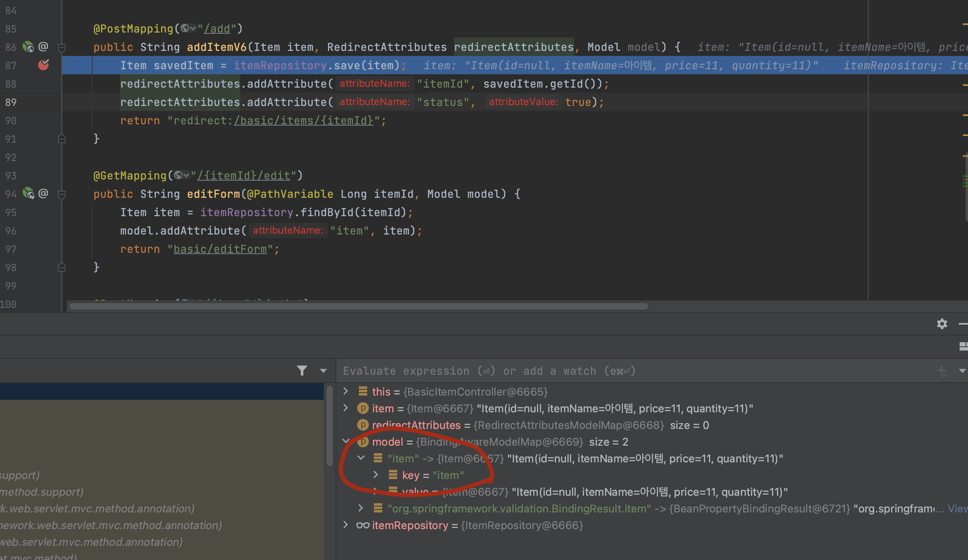Viewport: 968px width, 560px height.
Task: Open the URL globe dropdown on the /{itemId}/edit mapping
Action: point(181,175)
